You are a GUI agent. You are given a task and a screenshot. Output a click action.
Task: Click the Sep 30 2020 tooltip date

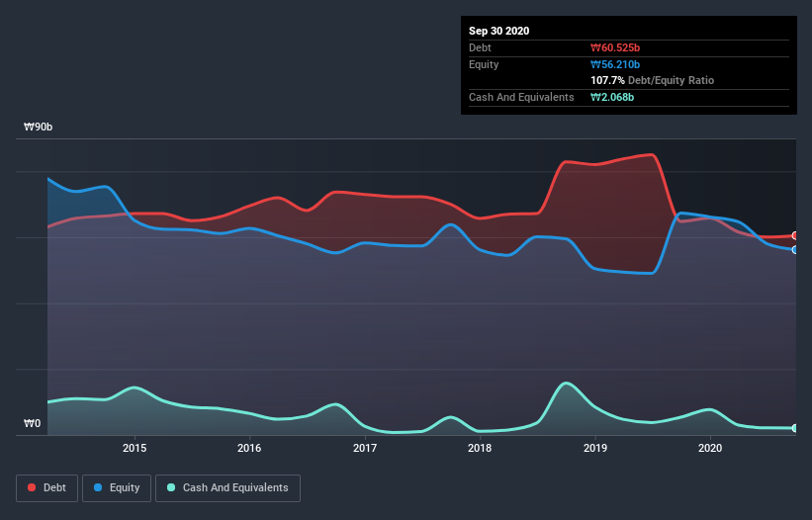(498, 31)
